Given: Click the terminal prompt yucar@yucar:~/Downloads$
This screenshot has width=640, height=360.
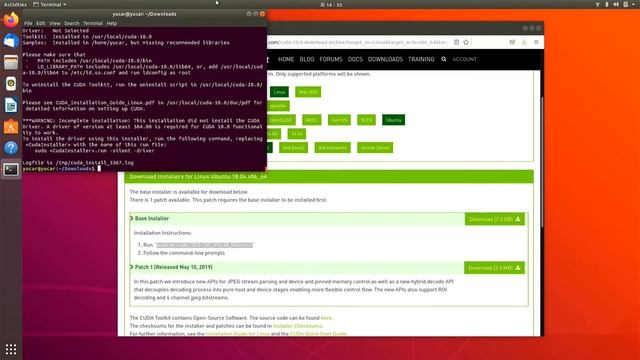Looking at the screenshot, I should click(58, 169).
